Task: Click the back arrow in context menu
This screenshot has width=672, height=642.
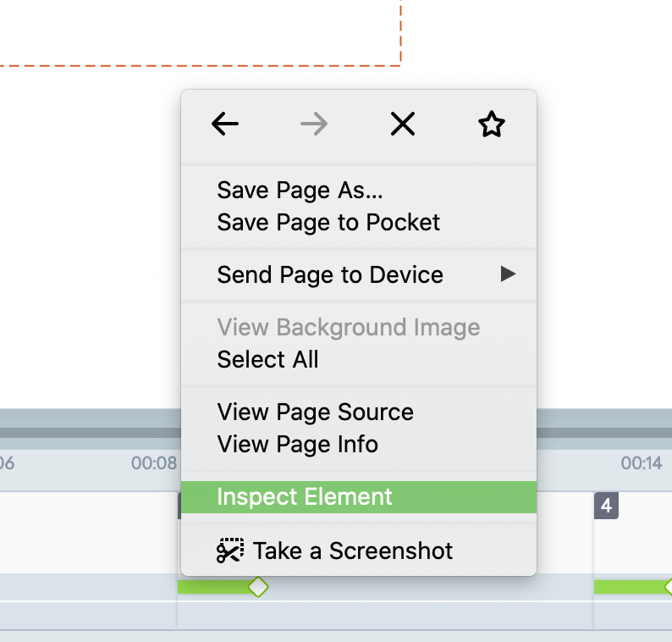Action: pyautogui.click(x=225, y=125)
